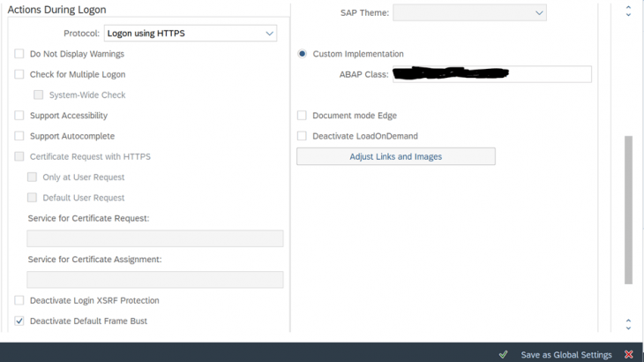Click the bottom scroll stepper arrows
644x362 pixels.
point(628,324)
